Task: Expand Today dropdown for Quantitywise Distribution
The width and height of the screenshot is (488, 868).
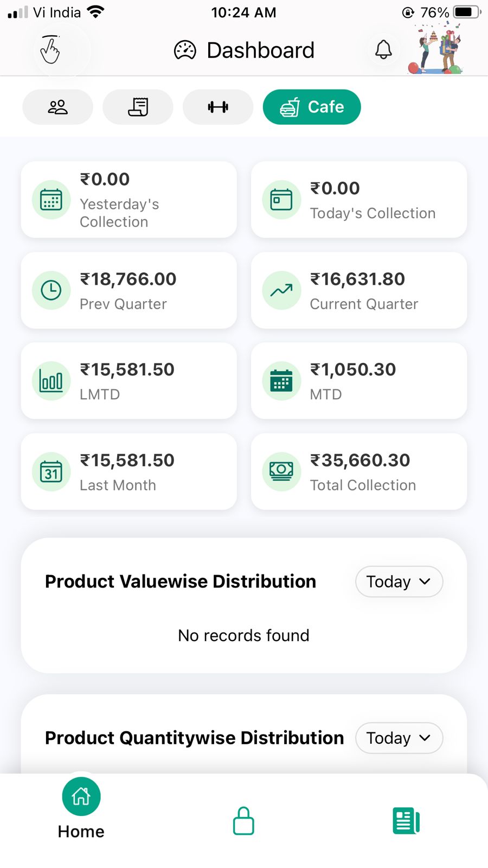Action: pos(399,738)
